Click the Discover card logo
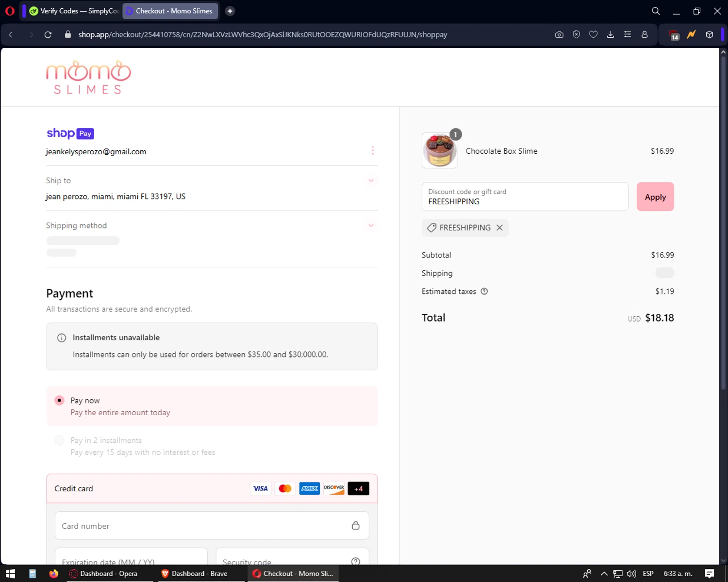The width and height of the screenshot is (728, 582). click(334, 488)
